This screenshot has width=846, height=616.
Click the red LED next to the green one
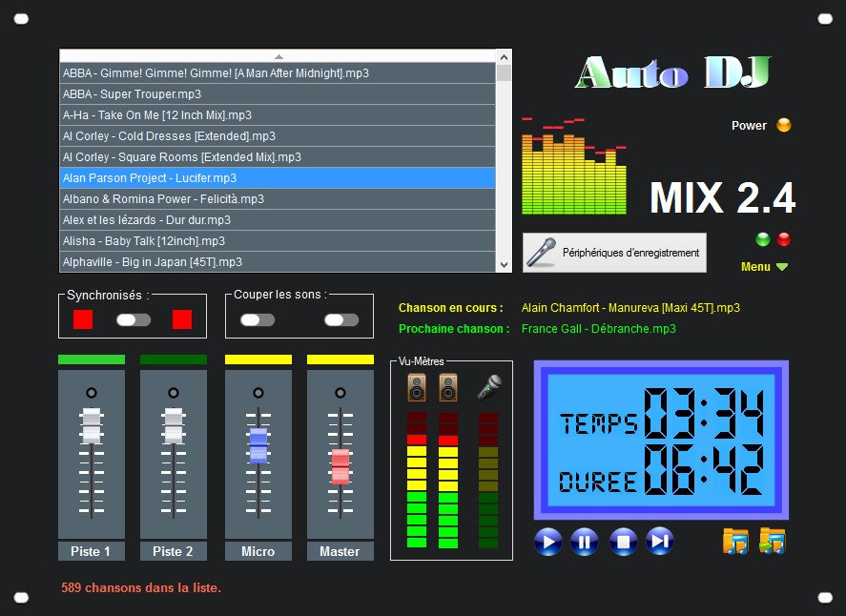[x=782, y=239]
